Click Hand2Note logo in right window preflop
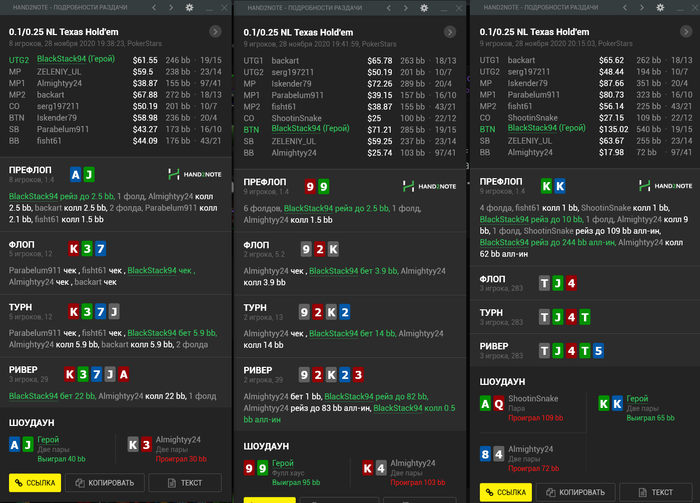The width and height of the screenshot is (700, 503). [666, 186]
